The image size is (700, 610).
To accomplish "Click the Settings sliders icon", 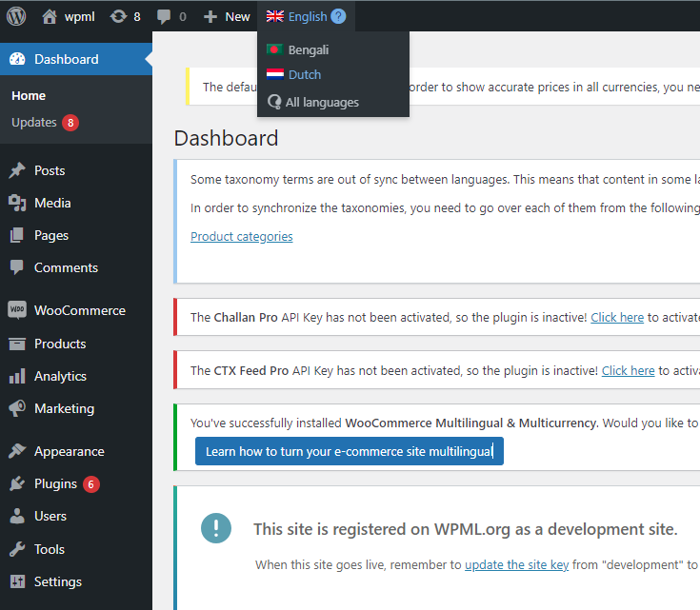I will point(17,581).
